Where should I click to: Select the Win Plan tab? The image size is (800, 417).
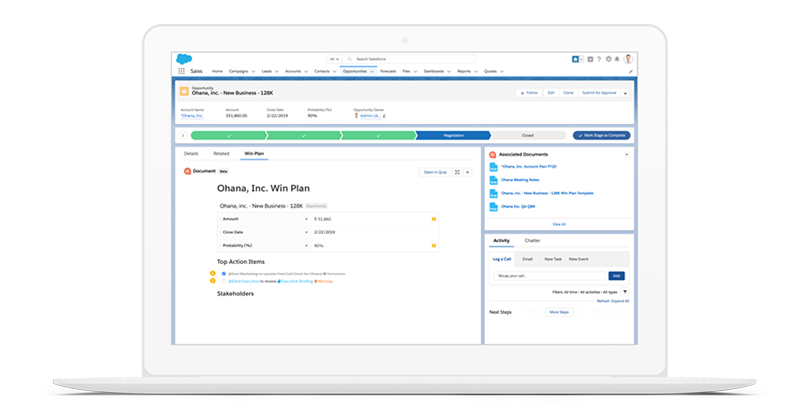click(254, 154)
